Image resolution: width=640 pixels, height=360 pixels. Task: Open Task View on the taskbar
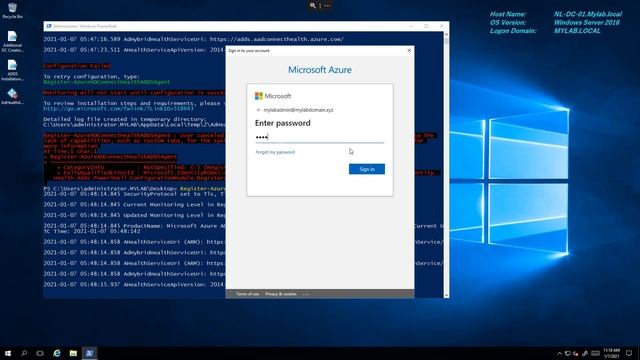[x=40, y=353]
